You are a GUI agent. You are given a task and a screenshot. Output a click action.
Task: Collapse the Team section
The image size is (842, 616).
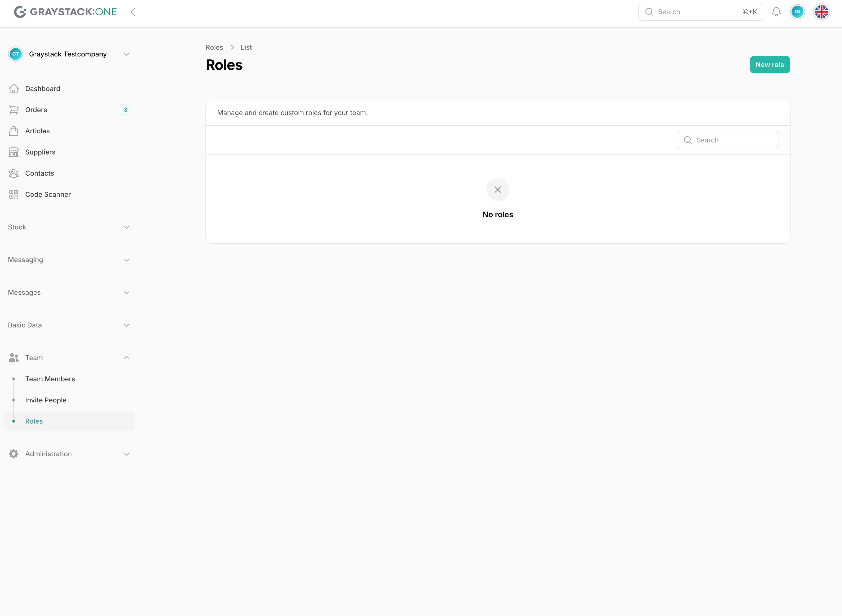[x=126, y=357]
